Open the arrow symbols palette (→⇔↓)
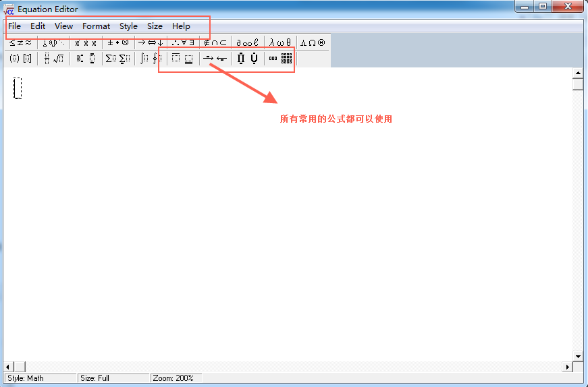Screen dimensions: 588x387 pos(150,42)
